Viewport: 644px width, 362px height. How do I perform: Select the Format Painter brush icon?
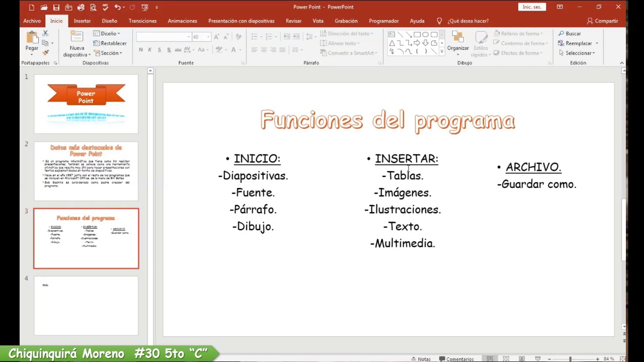(x=45, y=52)
